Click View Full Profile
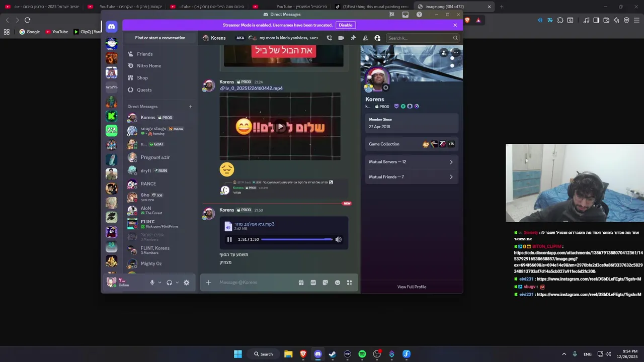This screenshot has width=644, height=362. click(412, 287)
